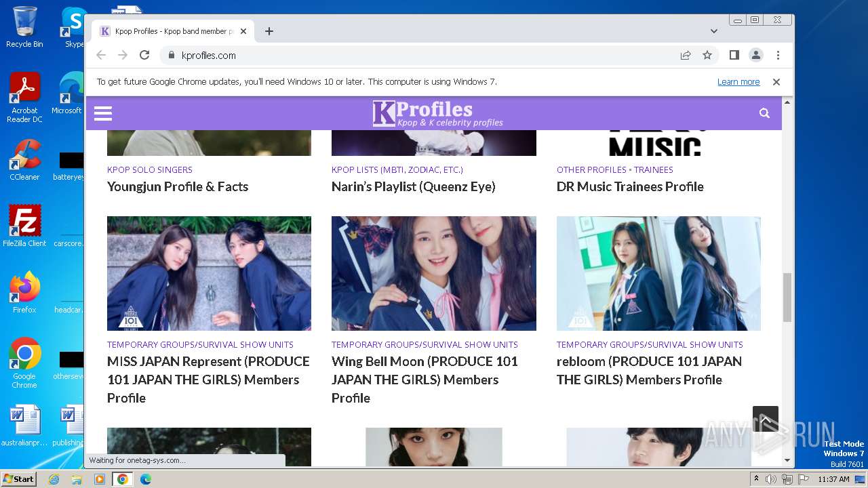Open Firefox desktop shortcut

pyautogui.click(x=24, y=293)
